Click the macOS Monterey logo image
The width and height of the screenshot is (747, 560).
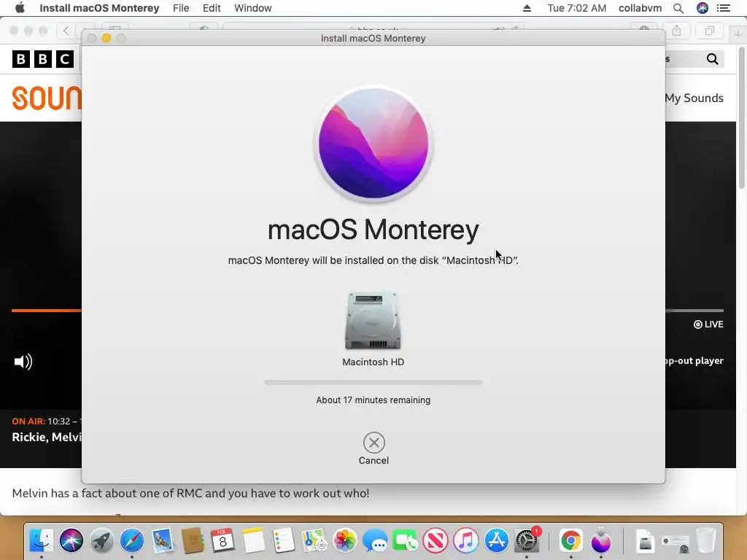click(373, 144)
